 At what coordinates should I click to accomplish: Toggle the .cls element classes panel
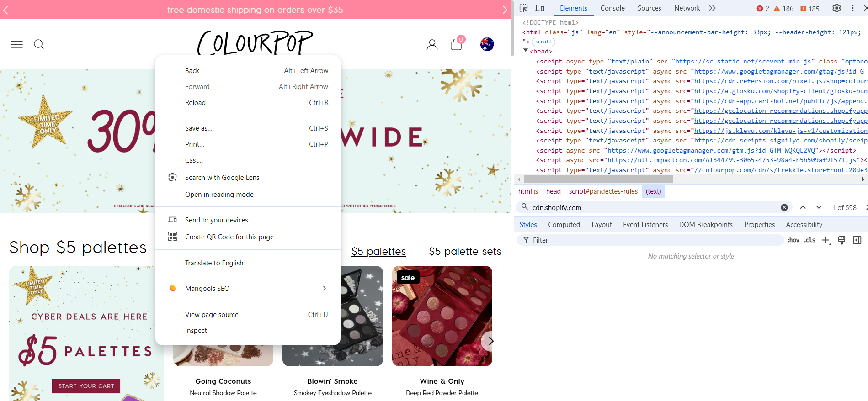pyautogui.click(x=810, y=240)
